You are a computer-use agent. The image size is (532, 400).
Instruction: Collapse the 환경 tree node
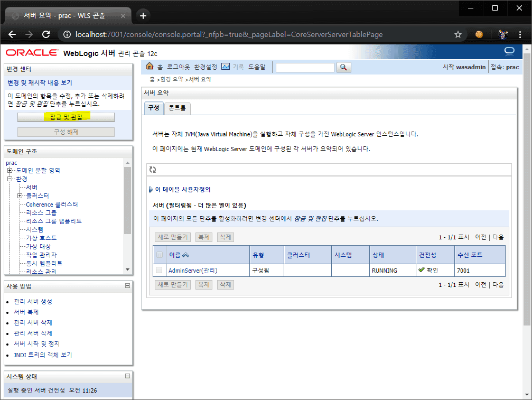pos(10,179)
